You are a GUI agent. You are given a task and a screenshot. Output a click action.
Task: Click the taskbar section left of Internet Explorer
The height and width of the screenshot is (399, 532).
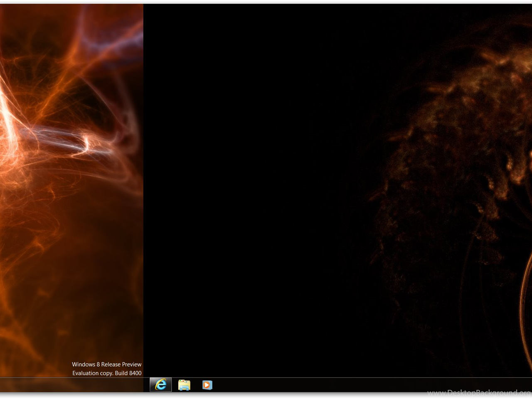point(71,385)
